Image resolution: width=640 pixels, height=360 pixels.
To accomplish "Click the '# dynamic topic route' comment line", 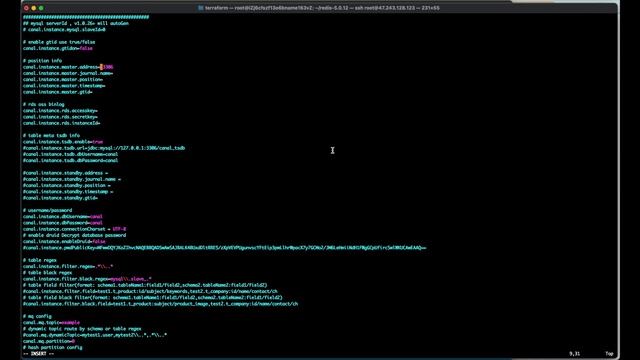I will coord(82,329).
